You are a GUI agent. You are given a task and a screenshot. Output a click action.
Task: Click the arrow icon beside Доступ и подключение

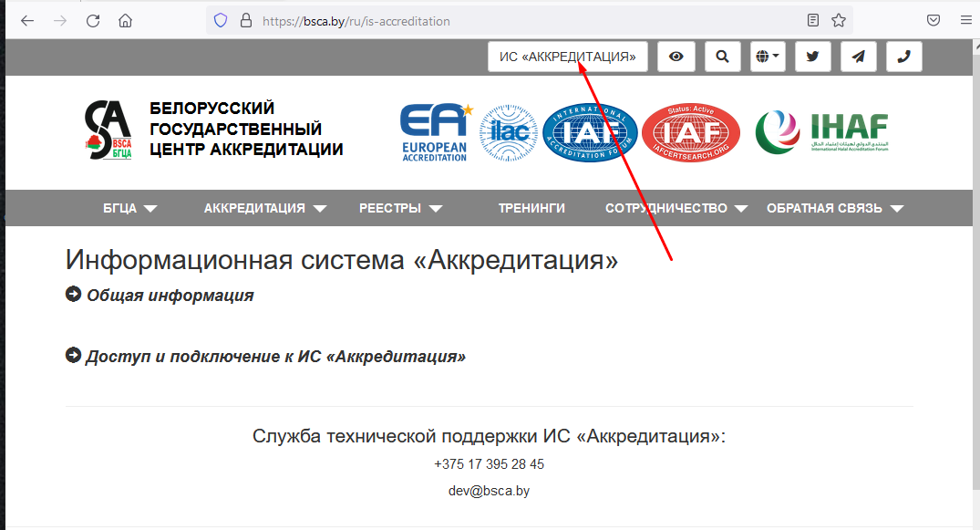click(73, 355)
